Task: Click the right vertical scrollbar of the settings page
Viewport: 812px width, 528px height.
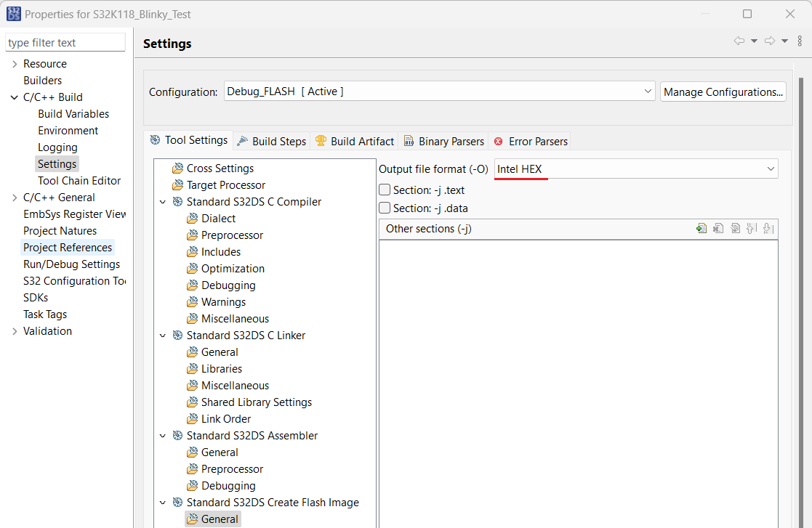Action: tap(801, 303)
